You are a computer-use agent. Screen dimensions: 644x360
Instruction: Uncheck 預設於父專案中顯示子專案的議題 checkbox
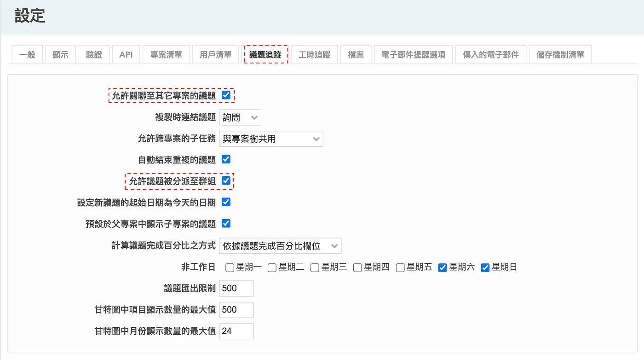pyautogui.click(x=226, y=223)
